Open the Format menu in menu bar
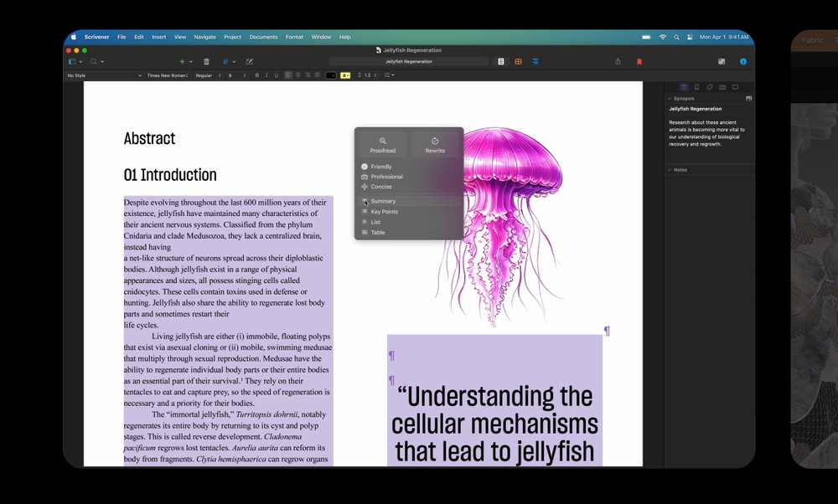This screenshot has height=504, width=838. click(294, 37)
